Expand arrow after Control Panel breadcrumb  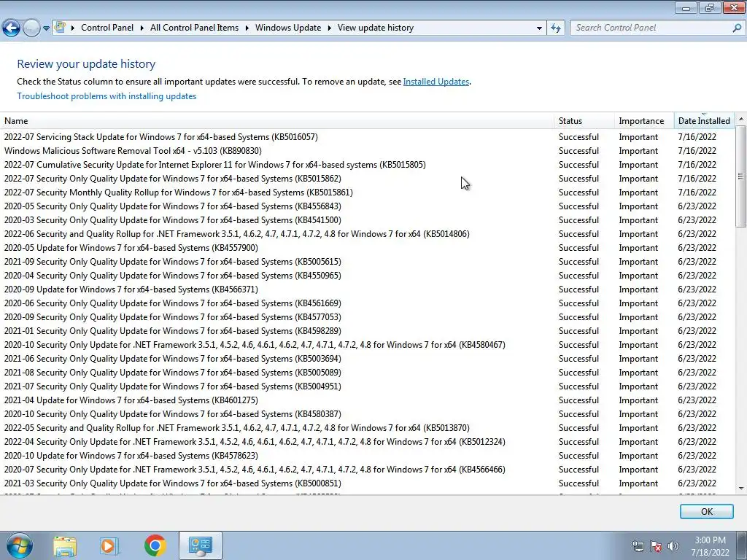pos(142,28)
